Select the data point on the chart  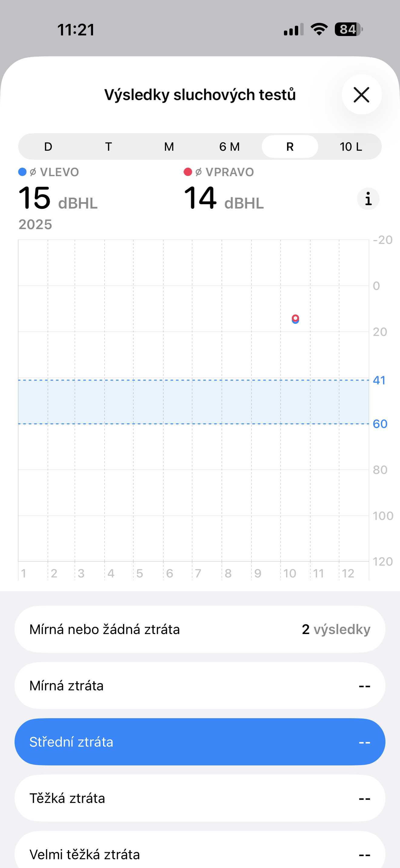295,319
